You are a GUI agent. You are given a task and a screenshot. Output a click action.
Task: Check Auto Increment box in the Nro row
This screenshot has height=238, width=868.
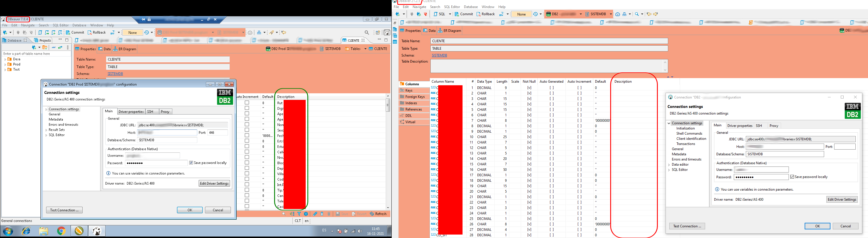click(x=247, y=157)
